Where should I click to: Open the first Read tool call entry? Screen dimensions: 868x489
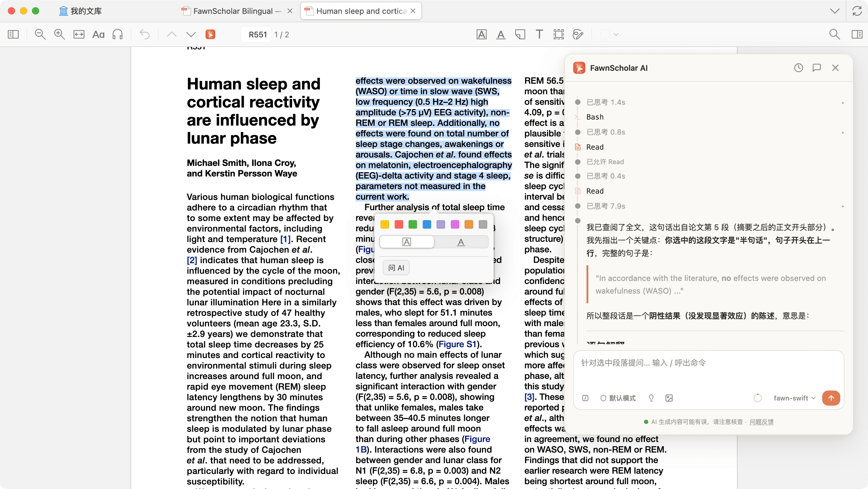595,147
